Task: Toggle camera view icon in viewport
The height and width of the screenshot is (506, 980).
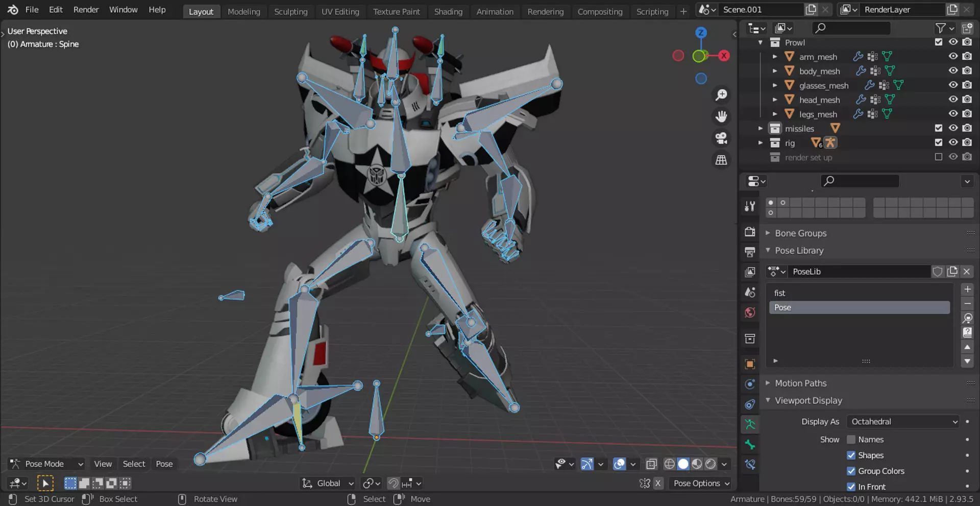Action: (721, 138)
